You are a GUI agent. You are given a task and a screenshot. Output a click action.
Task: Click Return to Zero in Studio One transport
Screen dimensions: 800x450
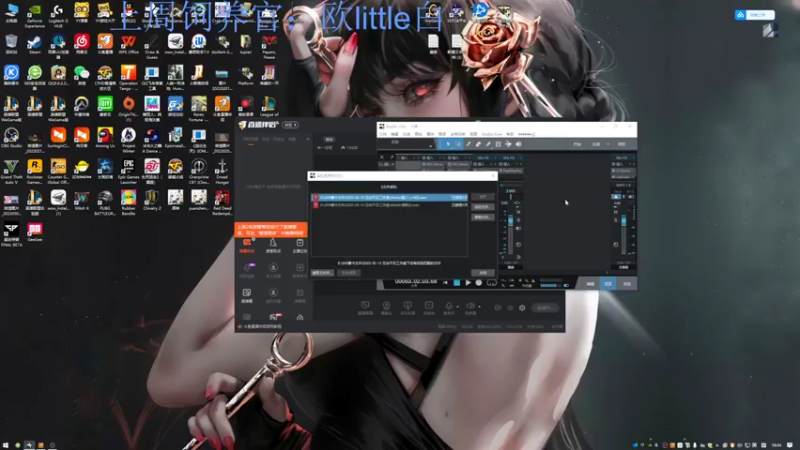click(x=445, y=283)
